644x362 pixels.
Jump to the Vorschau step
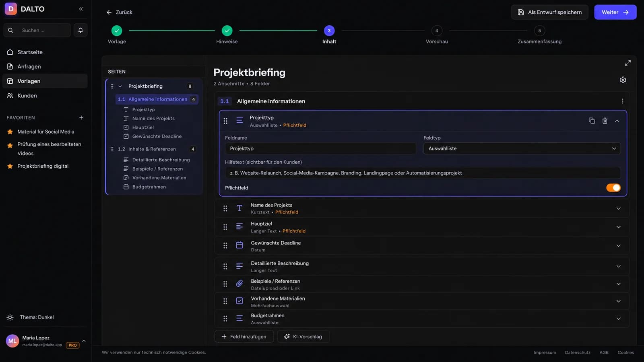tap(437, 31)
